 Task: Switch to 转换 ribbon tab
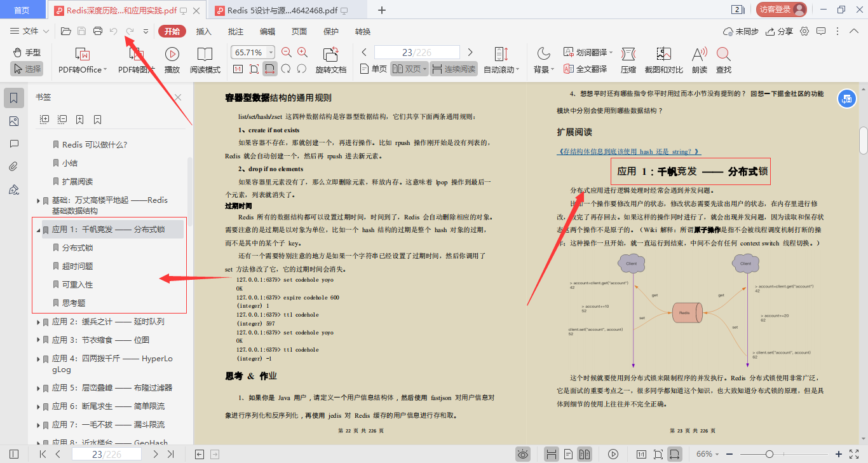(363, 31)
